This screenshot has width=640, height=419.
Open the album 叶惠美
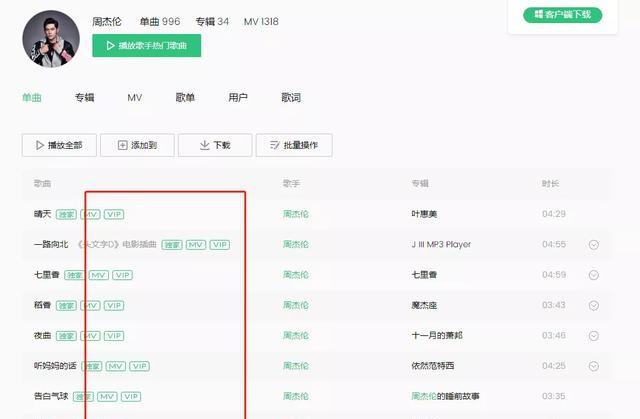pos(424,214)
